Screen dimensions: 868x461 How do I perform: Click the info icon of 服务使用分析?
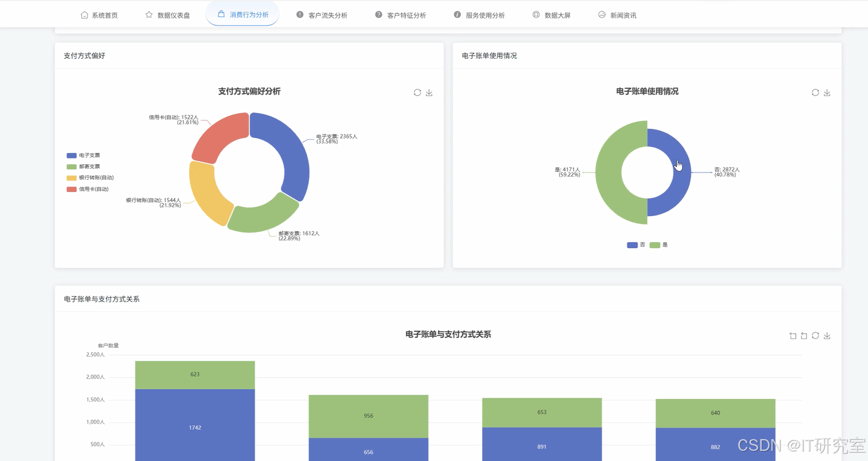tap(457, 15)
